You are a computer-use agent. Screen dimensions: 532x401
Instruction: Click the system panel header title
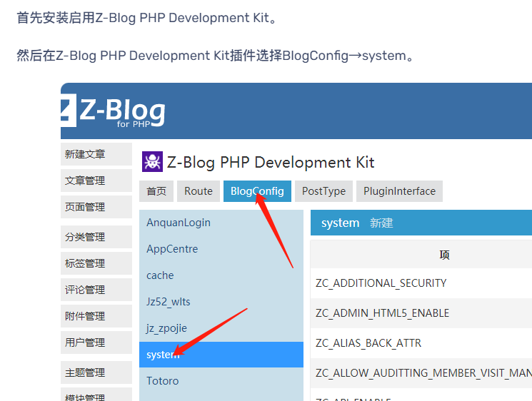point(341,223)
